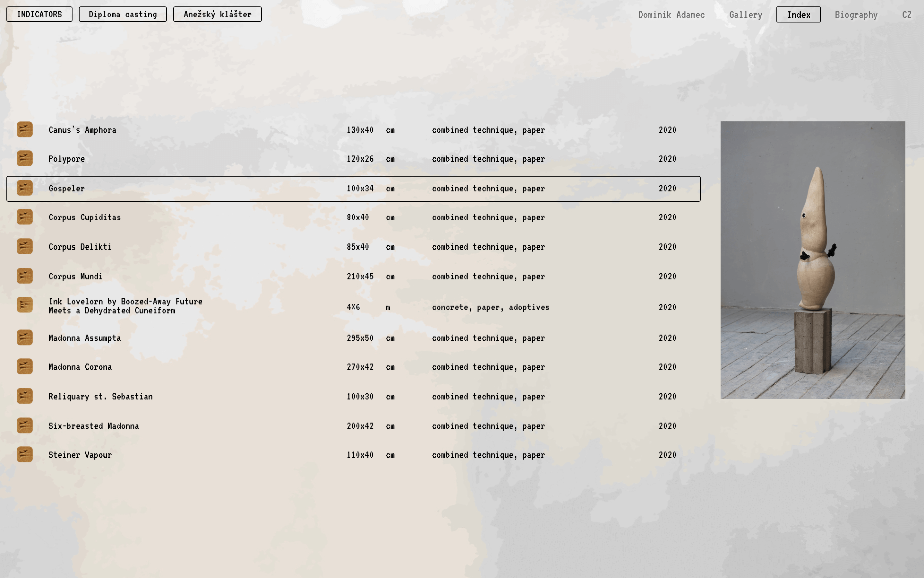Click the tablet icon for Madonna Corona
Screen dimensions: 924x578
point(24,366)
